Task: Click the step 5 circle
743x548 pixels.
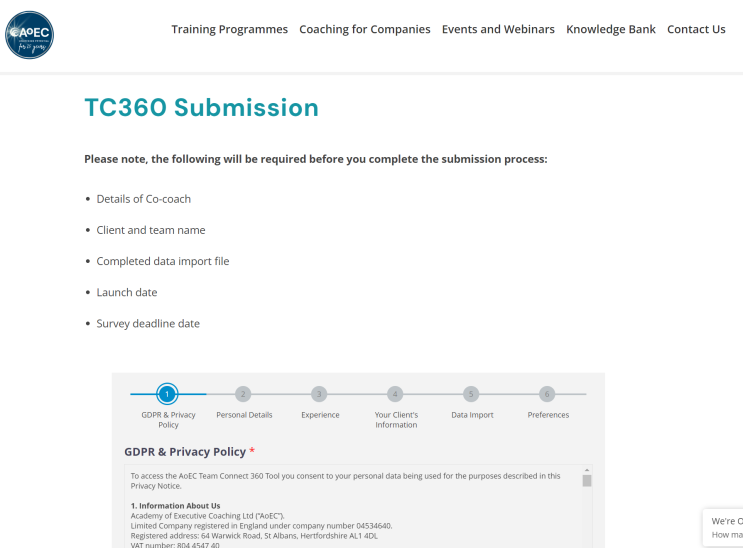Action: 471,394
